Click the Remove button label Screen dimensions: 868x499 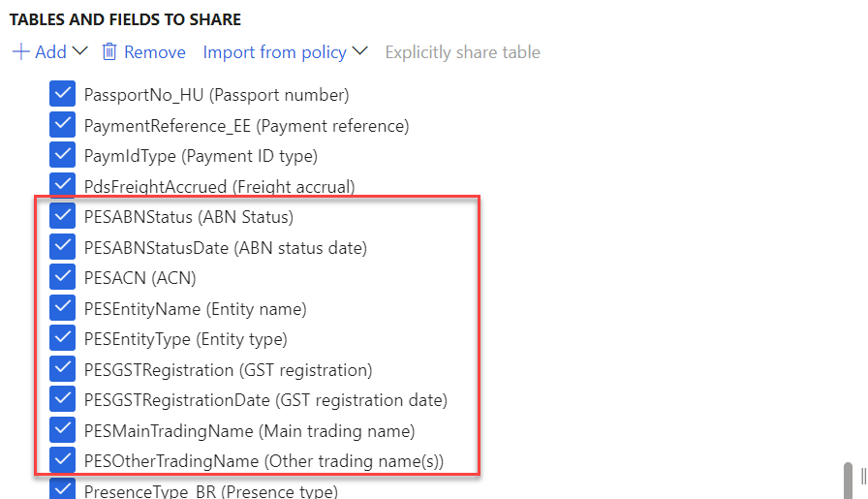[x=155, y=52]
